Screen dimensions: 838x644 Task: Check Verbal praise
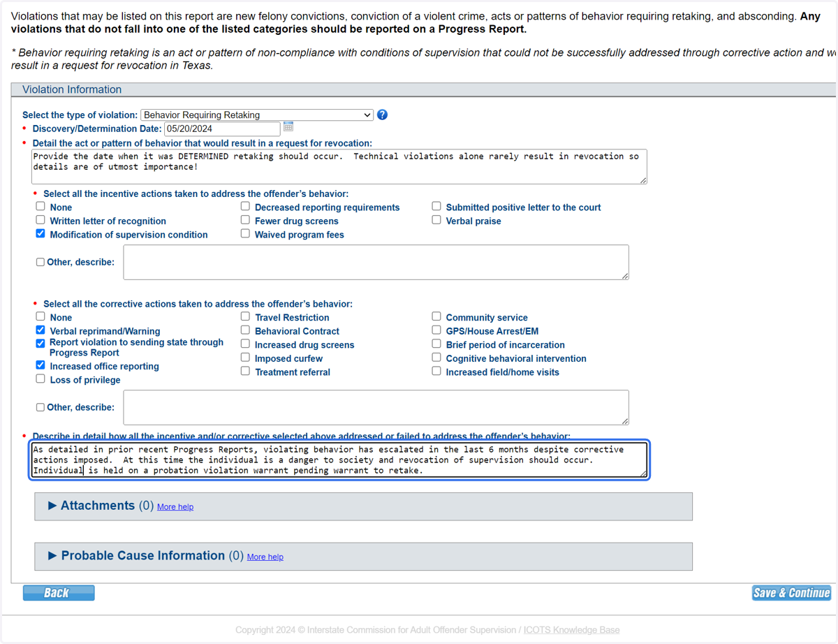pyautogui.click(x=436, y=220)
